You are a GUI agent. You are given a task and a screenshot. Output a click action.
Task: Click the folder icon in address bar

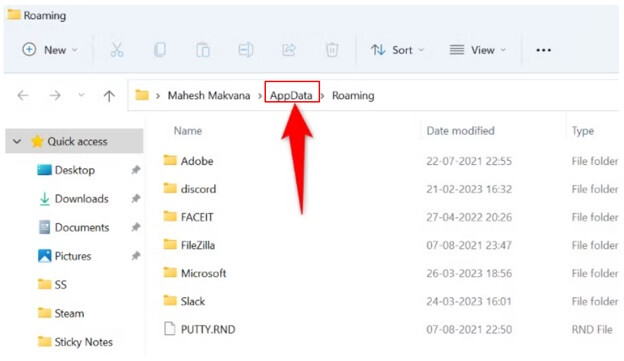(142, 95)
